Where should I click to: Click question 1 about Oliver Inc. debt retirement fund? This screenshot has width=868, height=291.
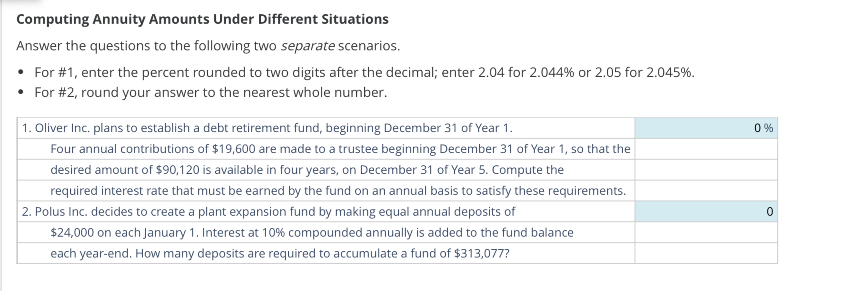coord(266,128)
